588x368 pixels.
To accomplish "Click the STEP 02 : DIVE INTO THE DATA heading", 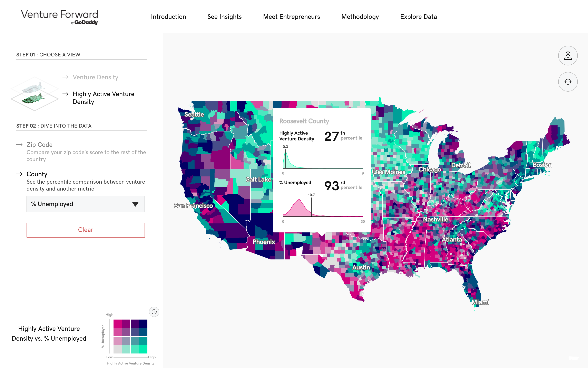I will point(54,126).
